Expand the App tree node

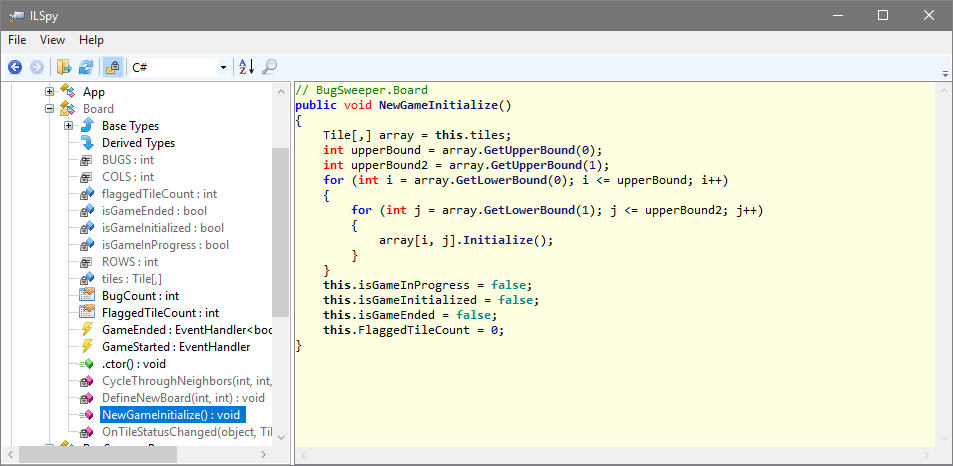tap(50, 92)
